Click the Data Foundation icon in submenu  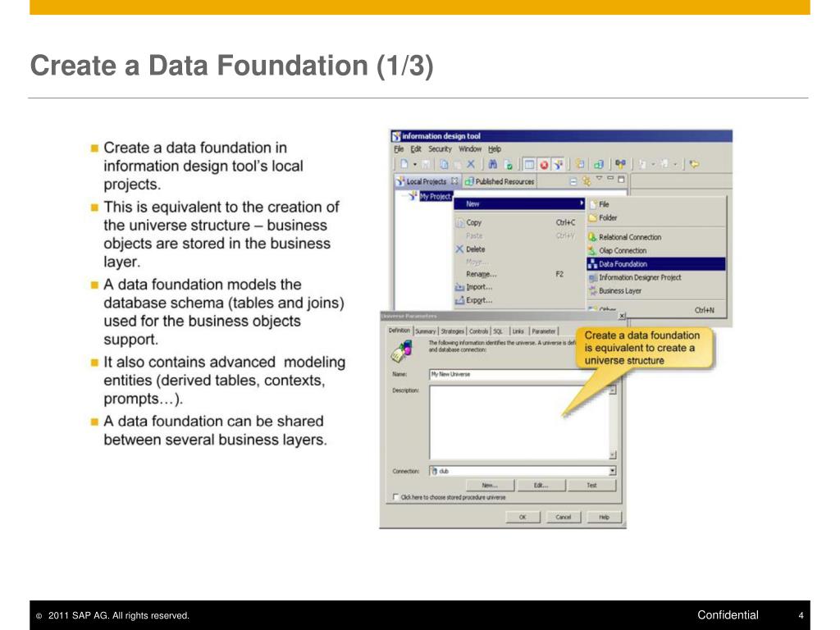[592, 263]
